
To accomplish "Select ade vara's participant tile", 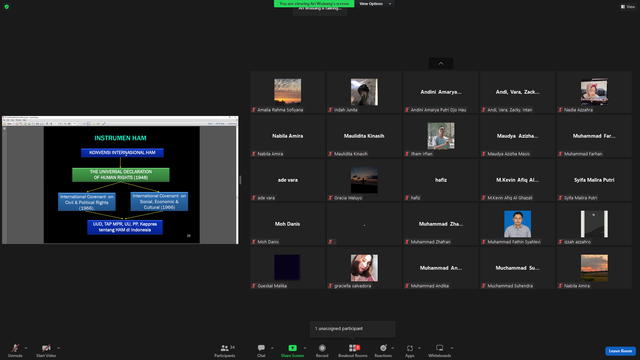I will click(x=288, y=180).
